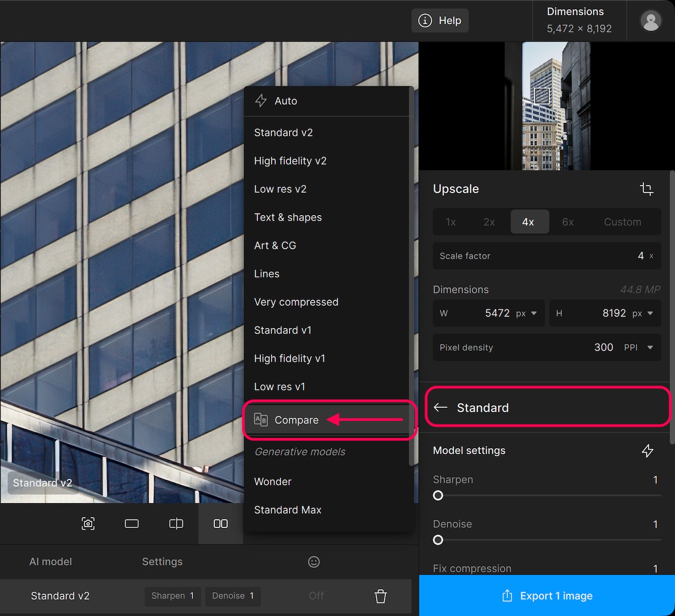This screenshot has width=675, height=616.
Task: Choose 1x upscale factor
Action: 451,222
